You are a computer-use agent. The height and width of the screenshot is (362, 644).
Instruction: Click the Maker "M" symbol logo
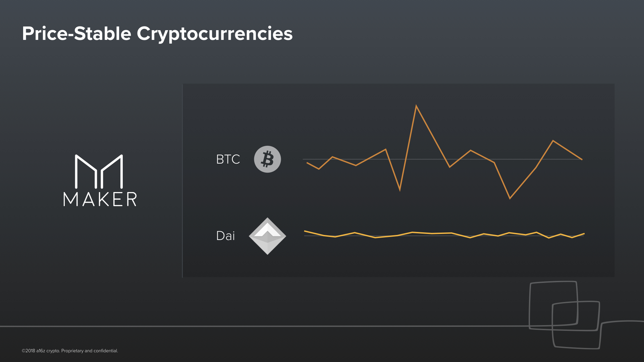(x=99, y=171)
